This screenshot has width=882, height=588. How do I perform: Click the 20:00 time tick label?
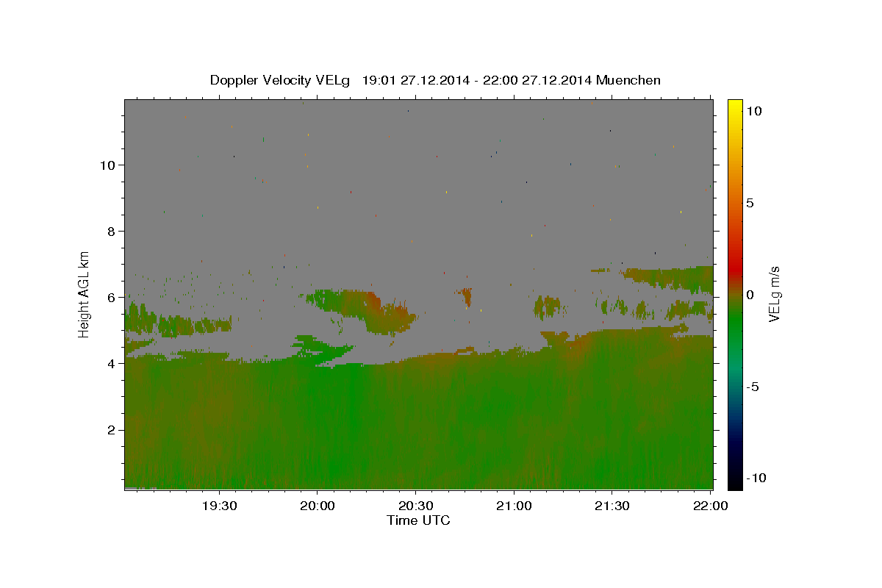[318, 506]
